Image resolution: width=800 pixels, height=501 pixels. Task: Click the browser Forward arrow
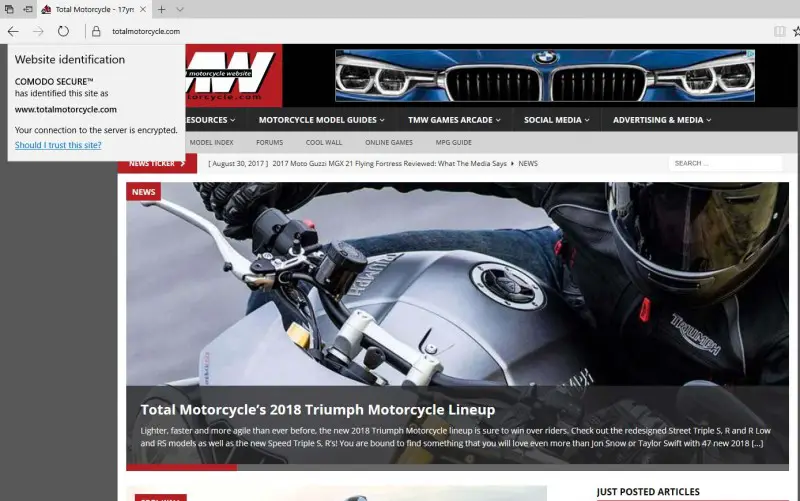[x=38, y=31]
